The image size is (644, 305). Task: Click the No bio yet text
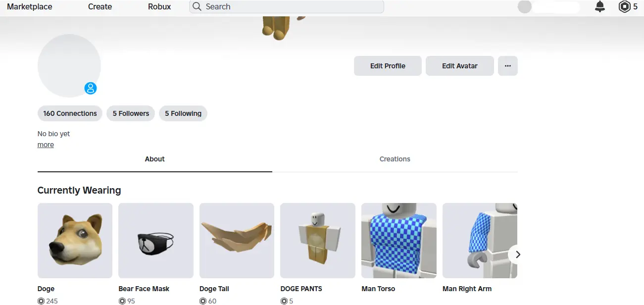[53, 134]
